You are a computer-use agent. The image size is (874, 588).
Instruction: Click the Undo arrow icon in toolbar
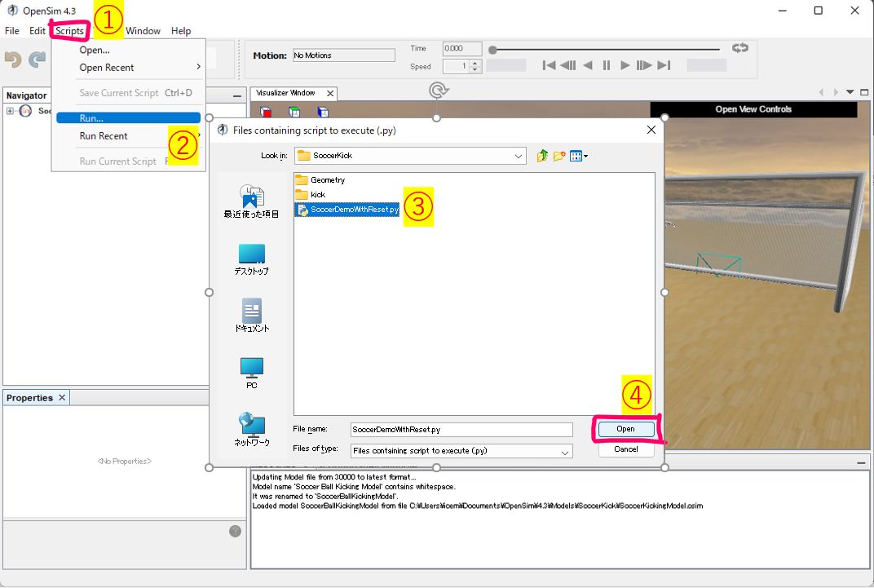(13, 60)
